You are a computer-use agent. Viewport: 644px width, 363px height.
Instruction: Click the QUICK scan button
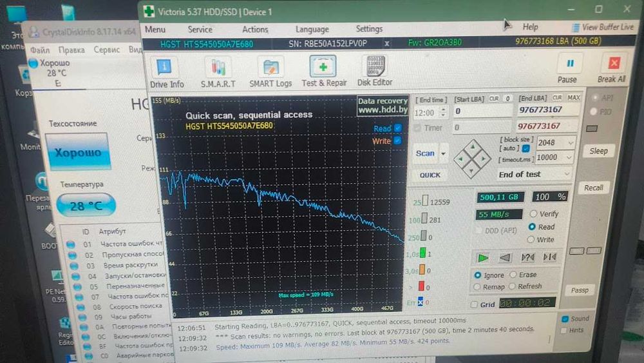pos(430,175)
